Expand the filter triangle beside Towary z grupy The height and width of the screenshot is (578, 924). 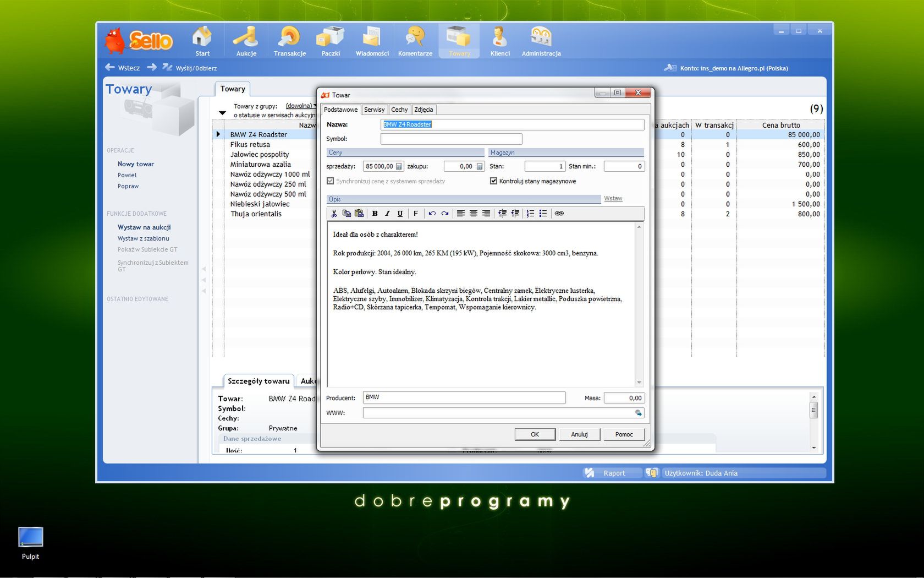click(x=222, y=113)
